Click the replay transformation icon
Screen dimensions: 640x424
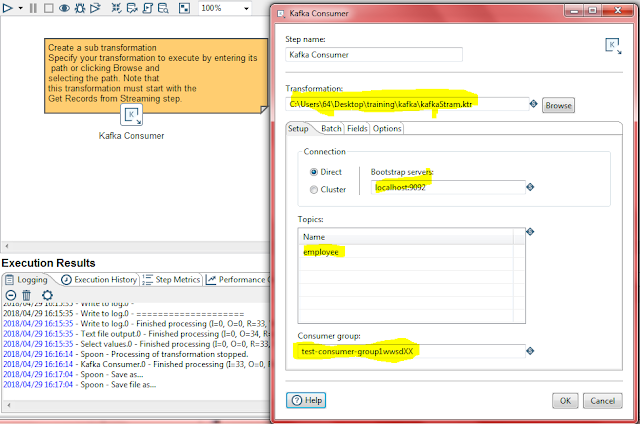coord(96,8)
